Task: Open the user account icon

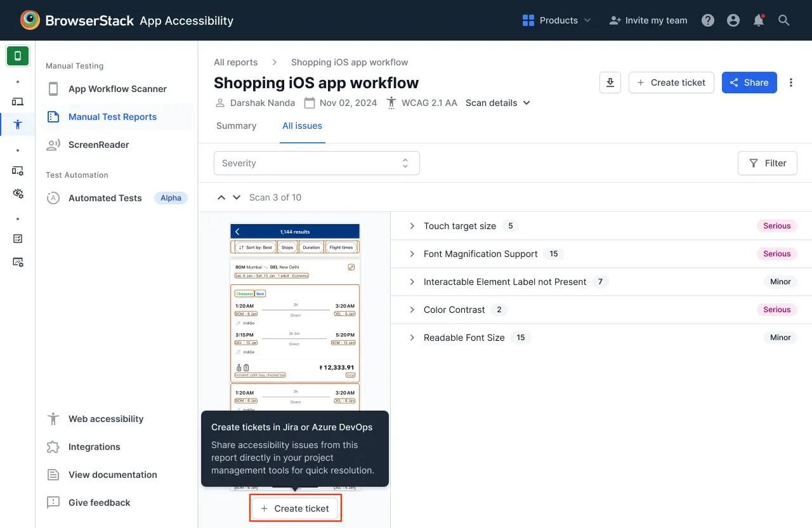Action: 733,20
